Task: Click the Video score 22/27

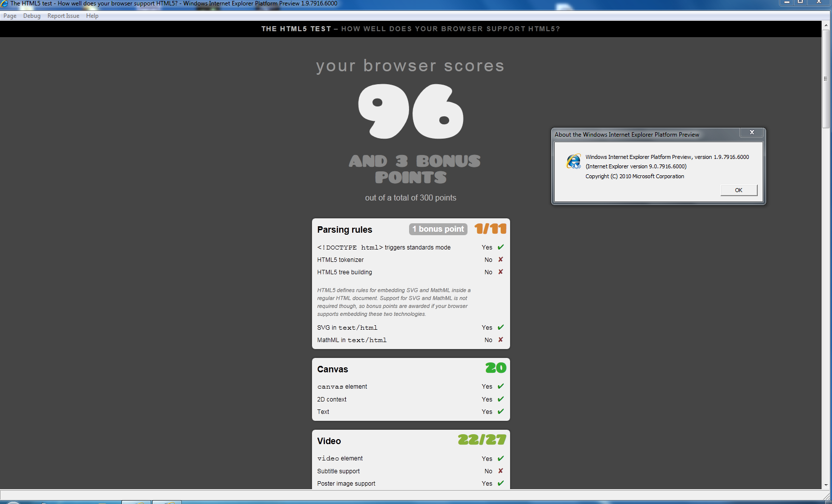Action: point(482,440)
